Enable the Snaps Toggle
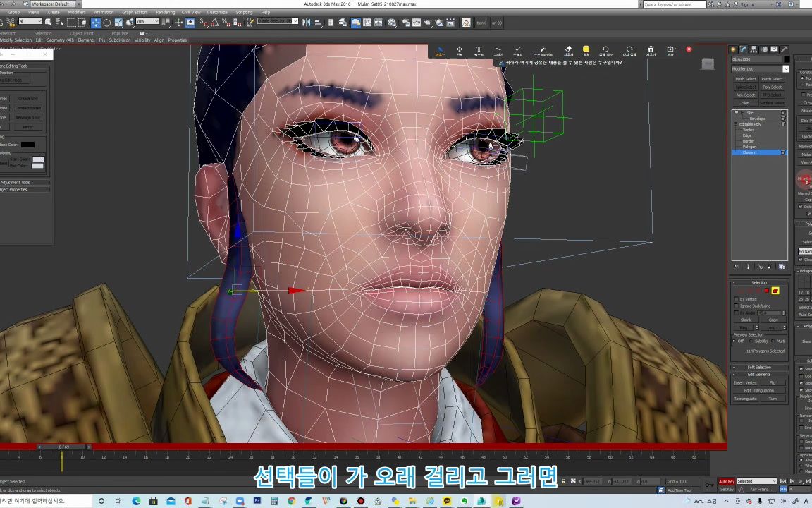This screenshot has height=508, width=812. [x=204, y=23]
